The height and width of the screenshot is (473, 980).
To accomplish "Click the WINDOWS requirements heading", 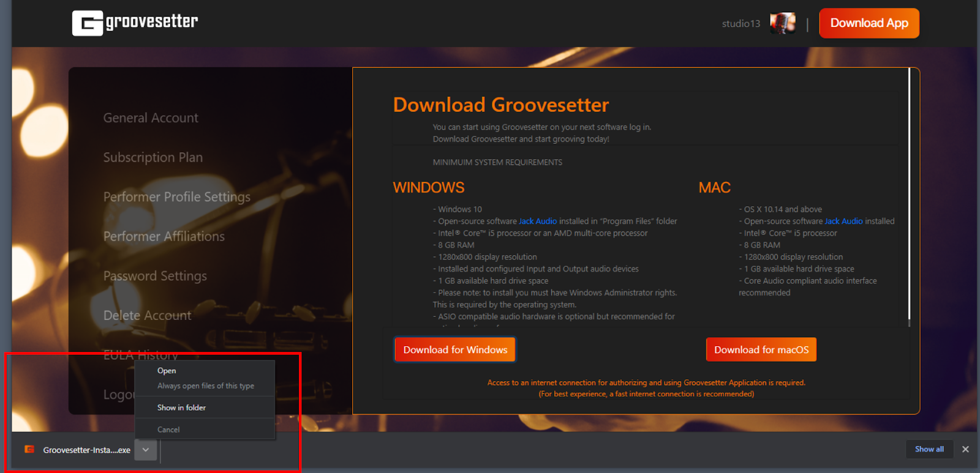I will point(428,188).
